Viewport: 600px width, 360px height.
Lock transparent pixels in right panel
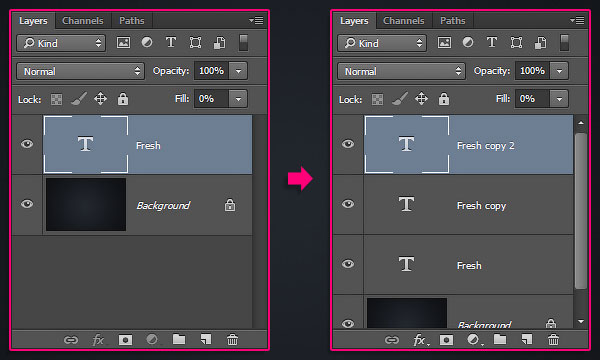point(378,99)
